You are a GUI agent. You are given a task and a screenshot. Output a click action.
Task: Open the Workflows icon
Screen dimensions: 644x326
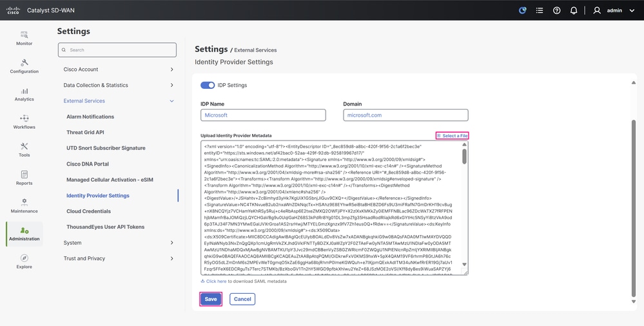tap(24, 119)
